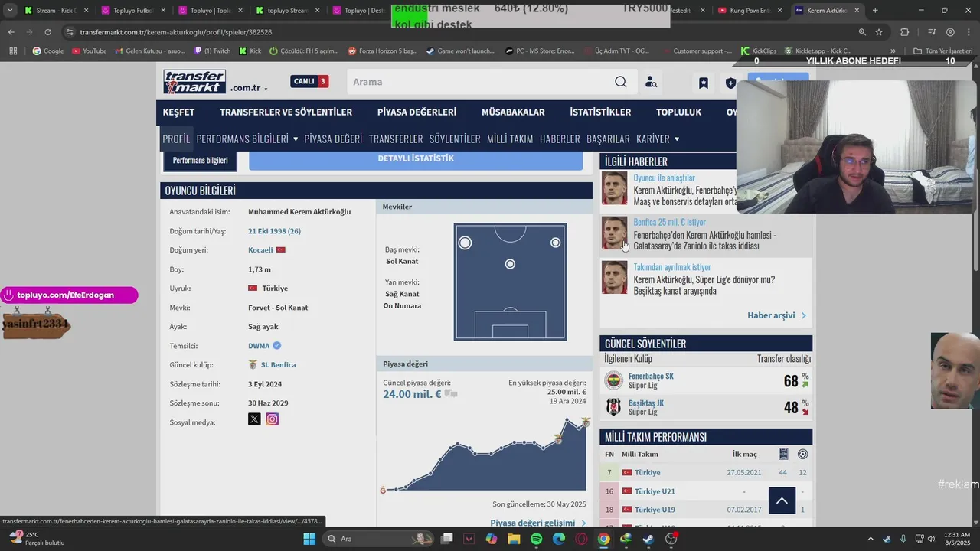Image resolution: width=980 pixels, height=551 pixels.
Task: Click the DETAYLI İSTATİSTİK button
Action: (416, 159)
